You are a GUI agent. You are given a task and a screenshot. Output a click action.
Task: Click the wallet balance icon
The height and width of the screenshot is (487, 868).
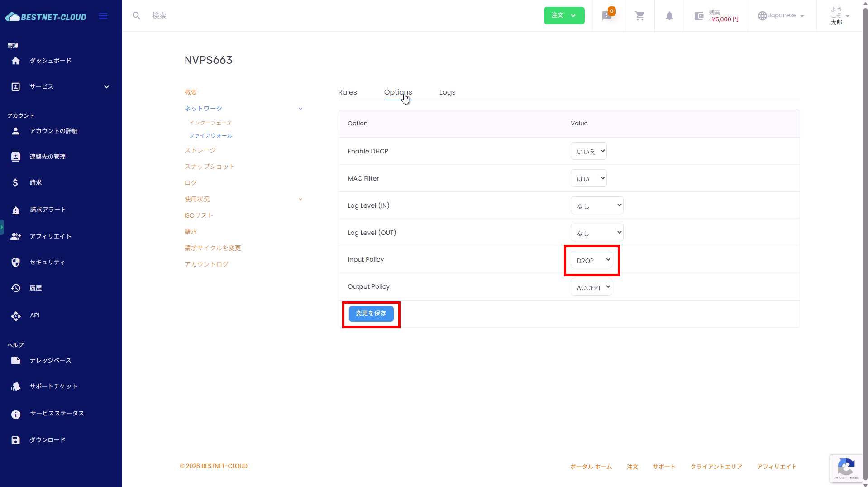(x=699, y=16)
